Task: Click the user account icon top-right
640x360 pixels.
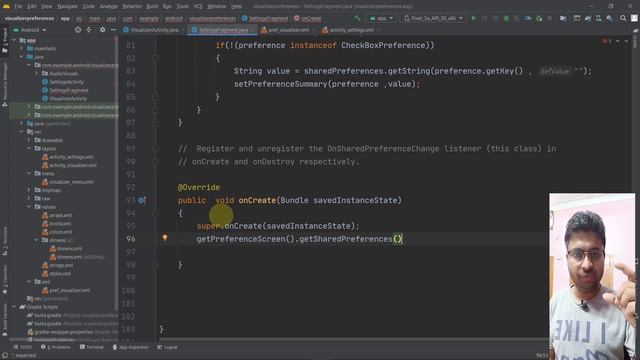Action: coord(634,18)
